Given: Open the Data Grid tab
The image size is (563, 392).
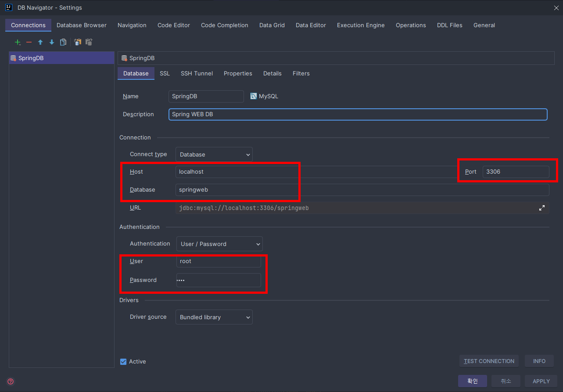Looking at the screenshot, I should [272, 25].
